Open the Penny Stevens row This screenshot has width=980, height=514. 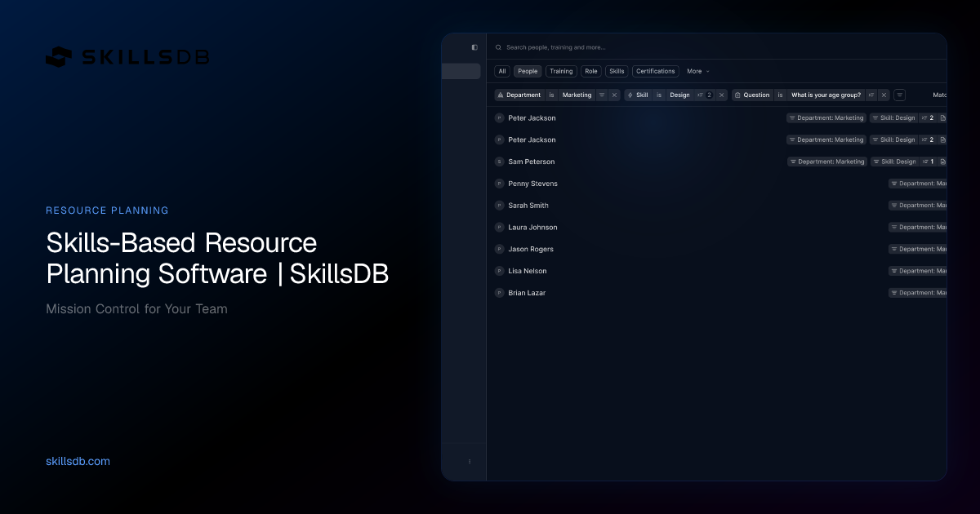tap(717, 184)
